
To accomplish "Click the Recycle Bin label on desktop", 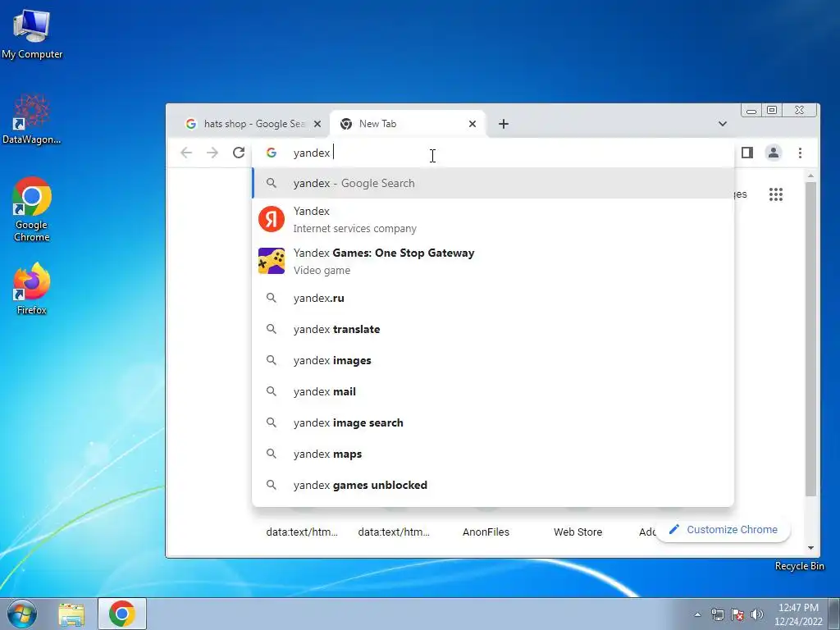I will [799, 566].
